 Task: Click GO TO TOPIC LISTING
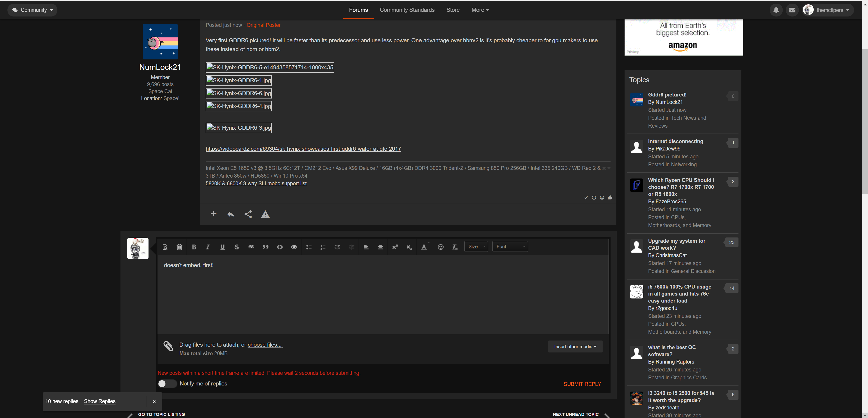(x=161, y=414)
